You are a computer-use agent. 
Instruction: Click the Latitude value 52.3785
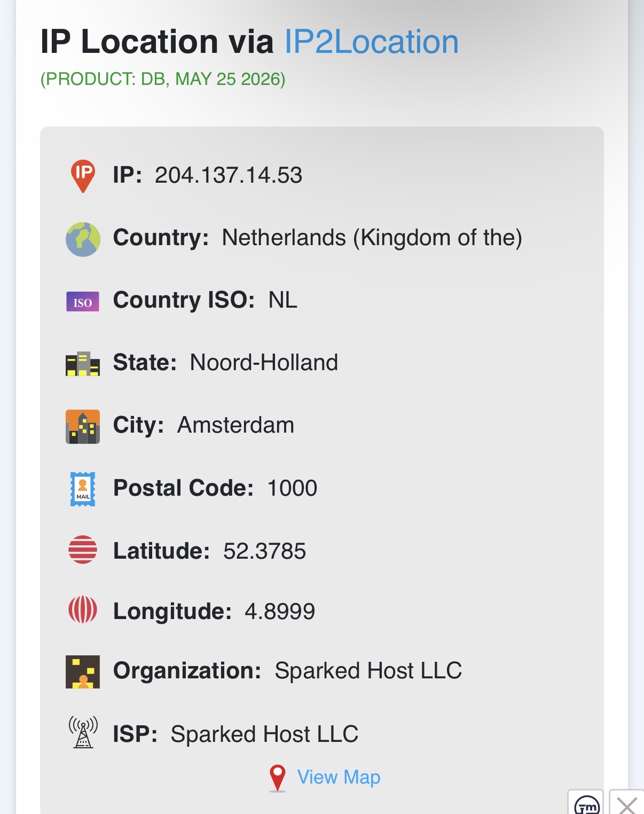click(x=264, y=551)
